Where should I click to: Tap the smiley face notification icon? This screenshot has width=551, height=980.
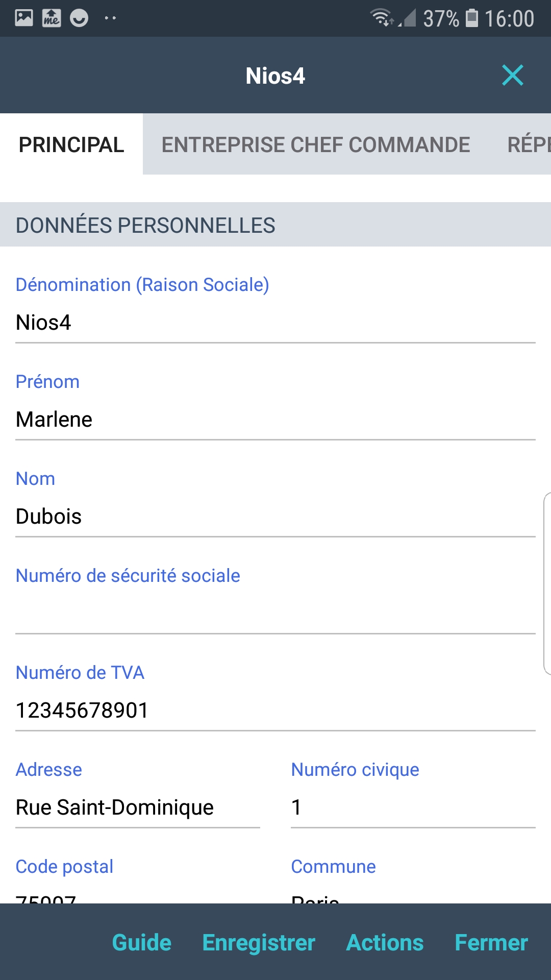coord(79,18)
